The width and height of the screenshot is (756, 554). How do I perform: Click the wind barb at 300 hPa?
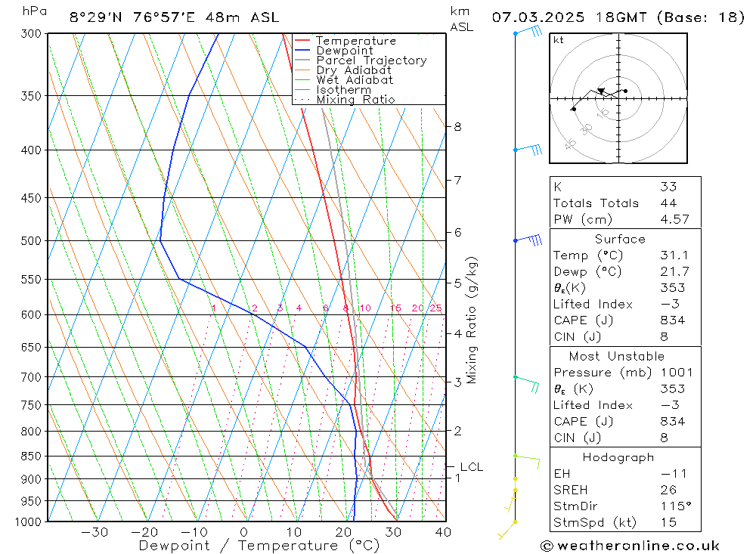tap(528, 32)
